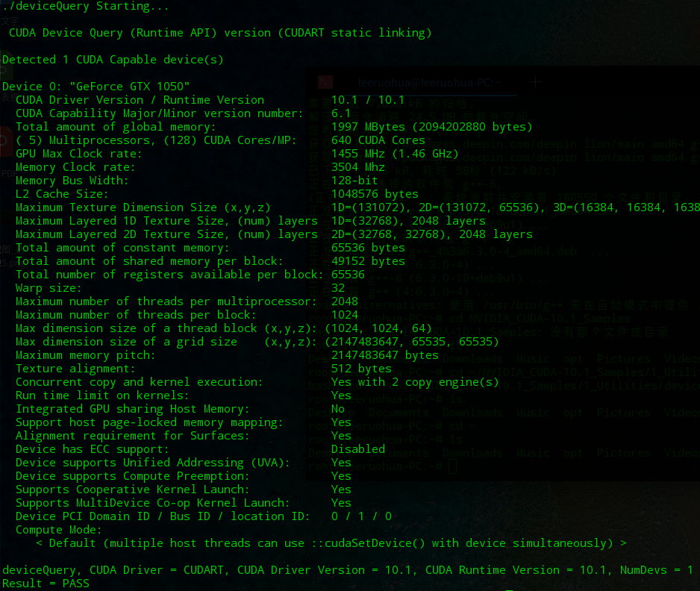Click the "Warp size:" label
The image size is (700, 591).
[x=49, y=288]
